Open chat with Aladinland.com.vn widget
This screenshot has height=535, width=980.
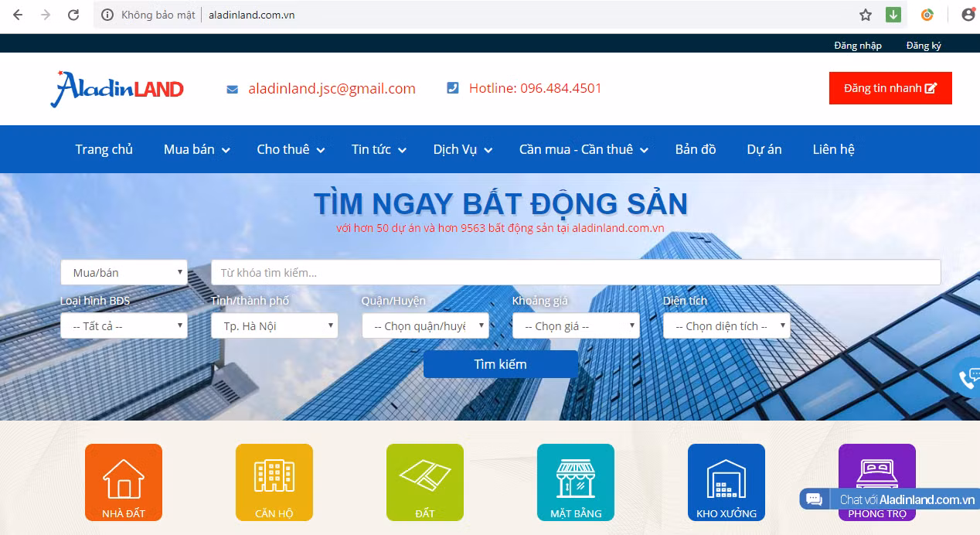pos(890,499)
